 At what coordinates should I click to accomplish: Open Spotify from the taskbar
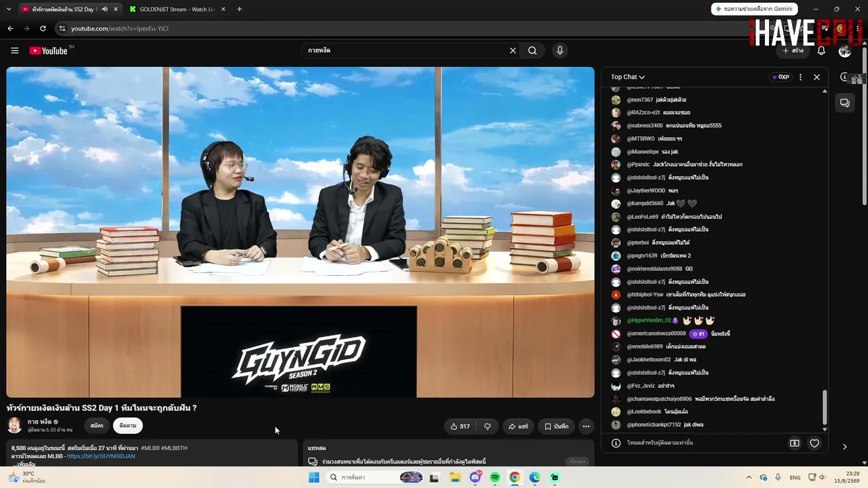[x=495, y=478]
